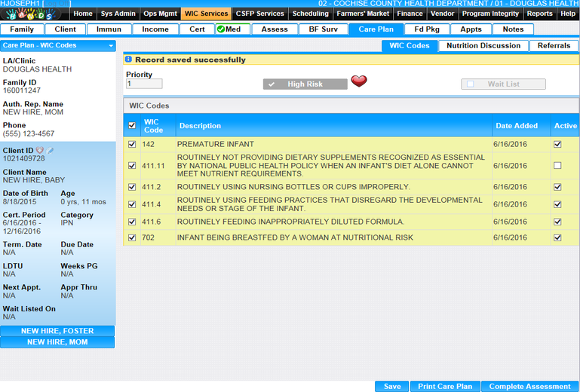Image resolution: width=580 pixels, height=392 pixels.
Task: Click the pencil icon beside Client ID
Action: (x=51, y=151)
